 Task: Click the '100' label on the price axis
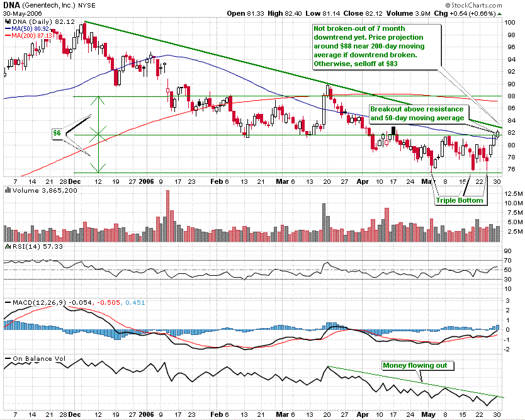(510, 23)
